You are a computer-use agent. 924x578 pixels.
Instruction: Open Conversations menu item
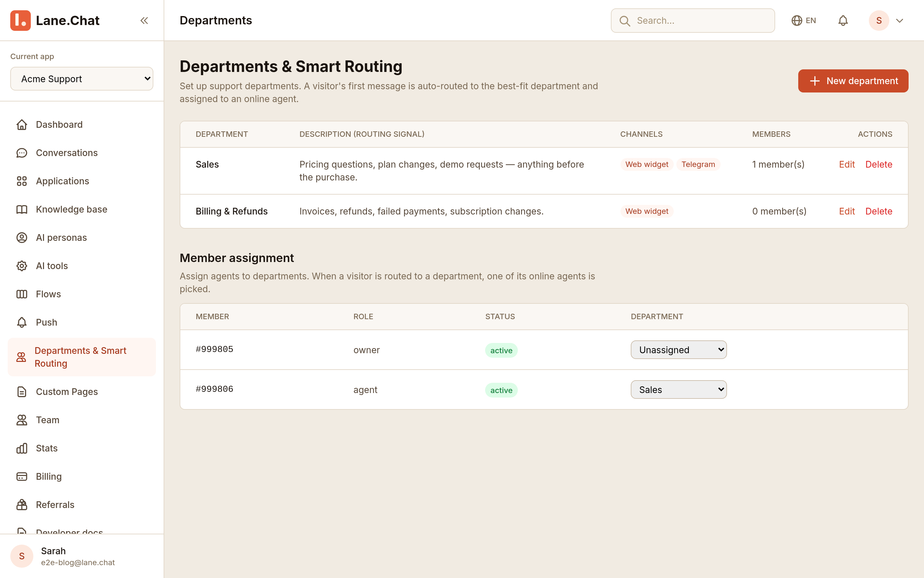coord(82,153)
